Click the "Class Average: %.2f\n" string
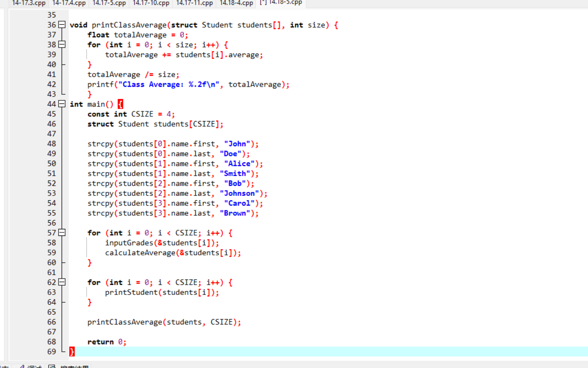This screenshot has height=368, width=588. (169, 85)
